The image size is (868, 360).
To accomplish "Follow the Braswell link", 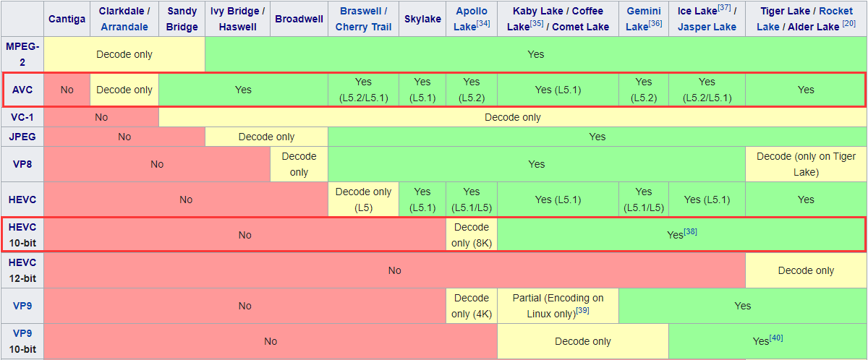I will coord(361,11).
